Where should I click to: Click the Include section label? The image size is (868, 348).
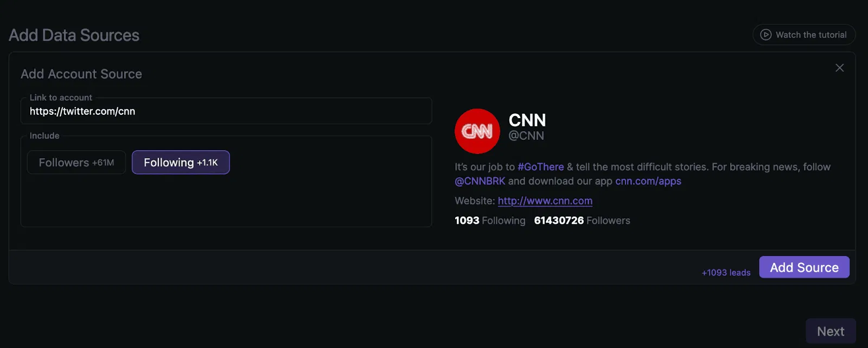[x=44, y=136]
